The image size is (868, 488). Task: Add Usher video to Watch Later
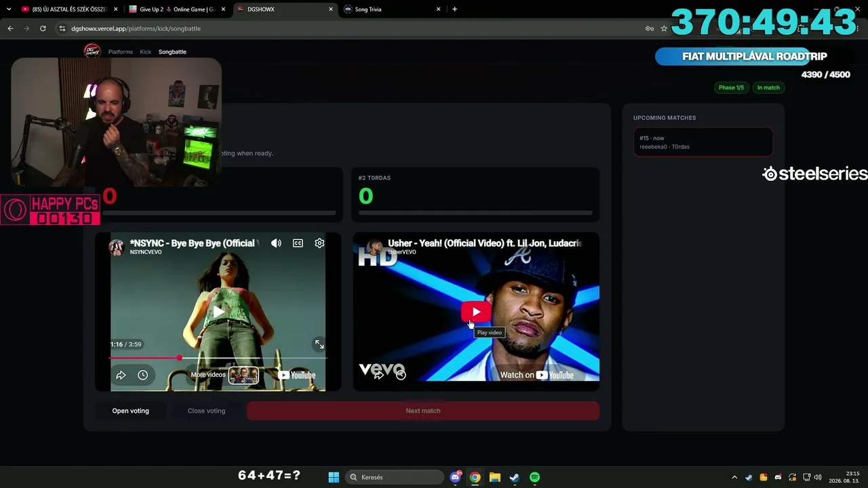coord(401,374)
